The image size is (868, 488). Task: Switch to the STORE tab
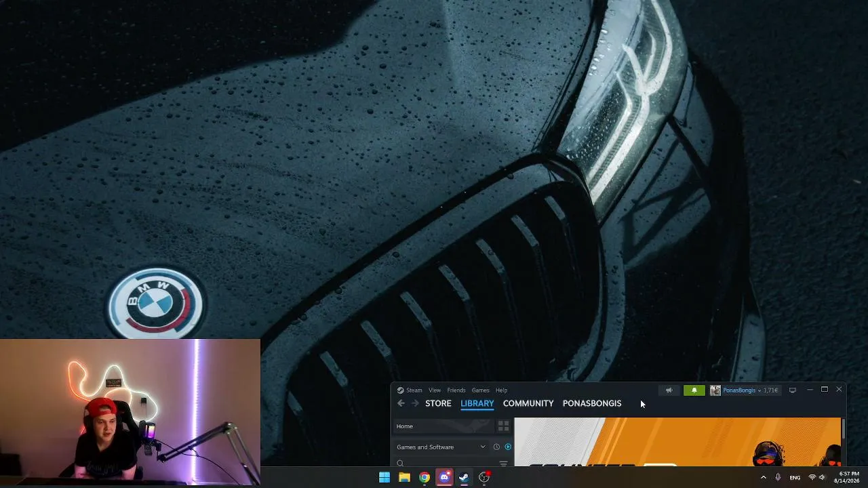pos(438,403)
